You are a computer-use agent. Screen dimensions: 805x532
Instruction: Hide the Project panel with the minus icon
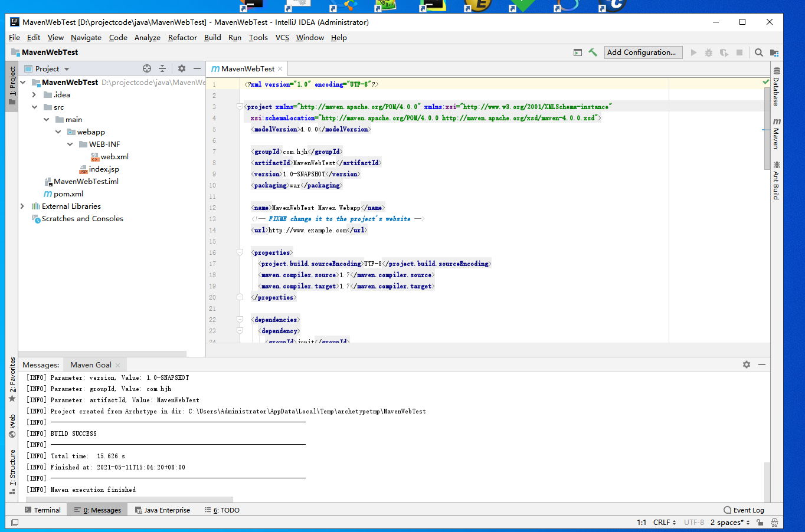point(197,68)
